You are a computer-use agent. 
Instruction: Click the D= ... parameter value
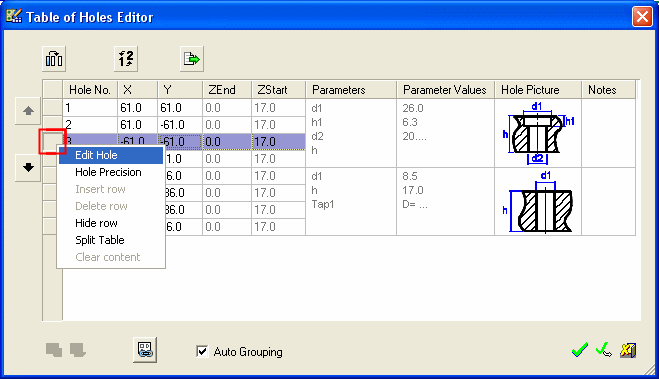pos(415,205)
